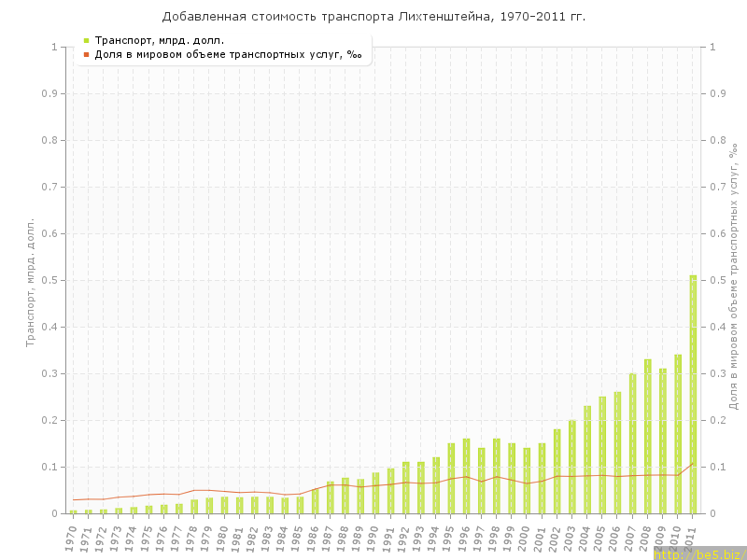The height and width of the screenshot is (560, 747).
Task: Click the 2005 year label on x-axis
Action: 600,537
